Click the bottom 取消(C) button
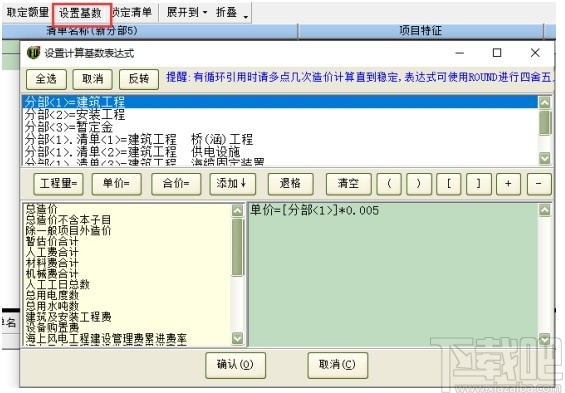This screenshot has height=393, width=565. pyautogui.click(x=337, y=365)
